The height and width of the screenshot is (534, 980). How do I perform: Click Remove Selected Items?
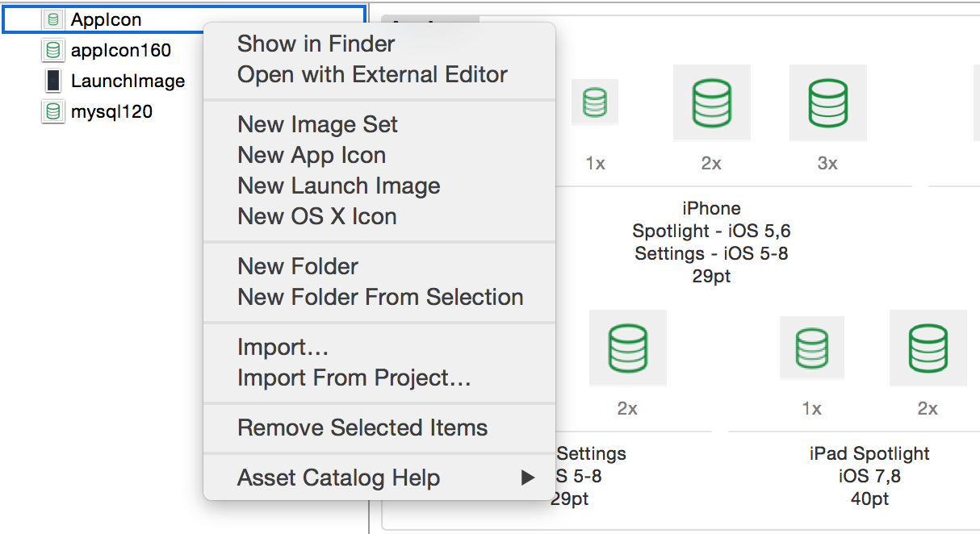pyautogui.click(x=362, y=428)
